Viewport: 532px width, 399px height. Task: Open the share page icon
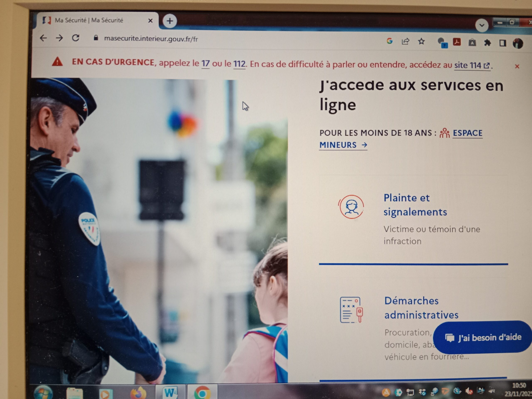click(405, 41)
